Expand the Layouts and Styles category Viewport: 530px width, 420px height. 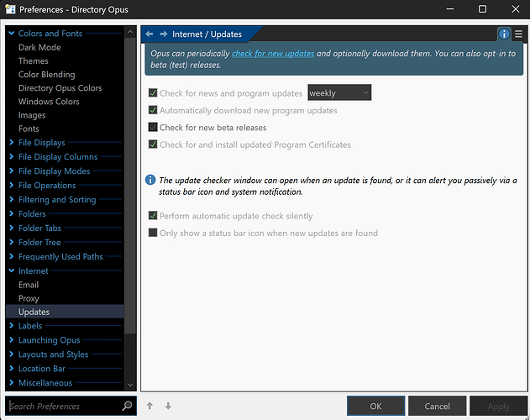12,354
